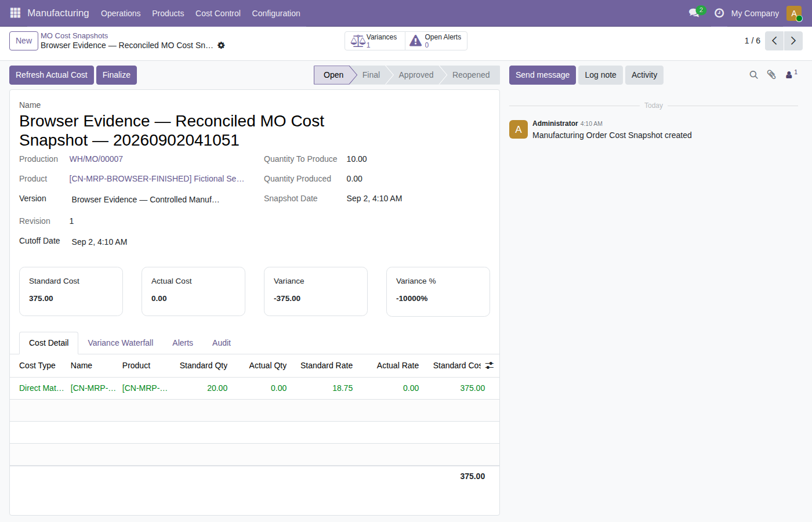Open the conversations chat icon

694,13
